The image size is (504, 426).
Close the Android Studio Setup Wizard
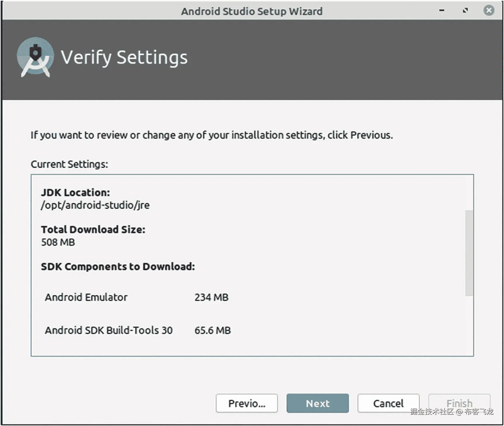pyautogui.click(x=489, y=11)
